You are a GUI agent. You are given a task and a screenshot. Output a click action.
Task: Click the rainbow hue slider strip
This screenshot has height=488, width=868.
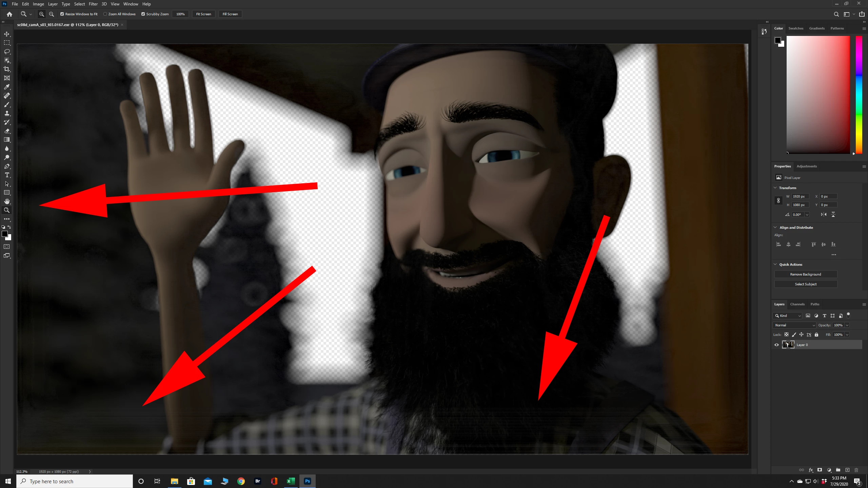pyautogui.click(x=859, y=95)
